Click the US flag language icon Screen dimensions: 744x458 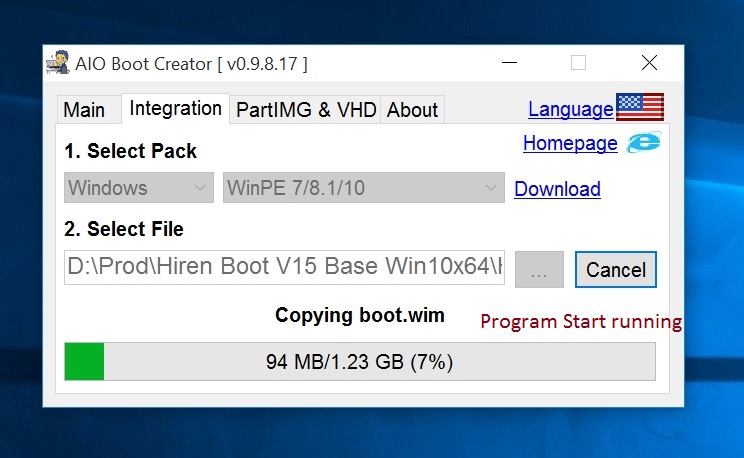click(640, 107)
